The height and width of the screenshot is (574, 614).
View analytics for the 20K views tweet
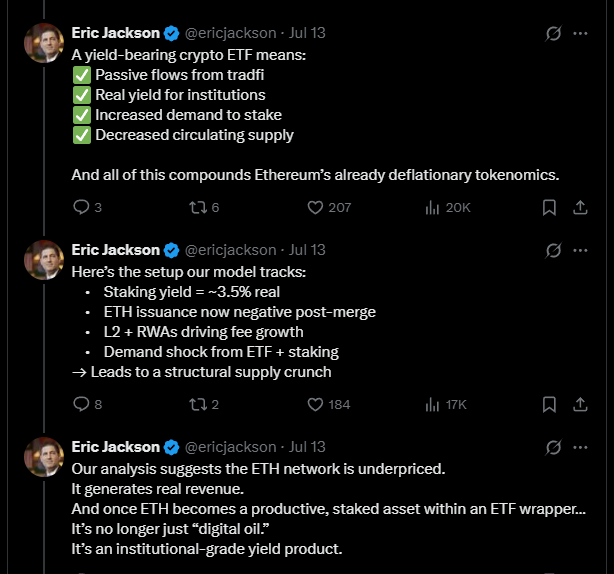click(x=434, y=207)
